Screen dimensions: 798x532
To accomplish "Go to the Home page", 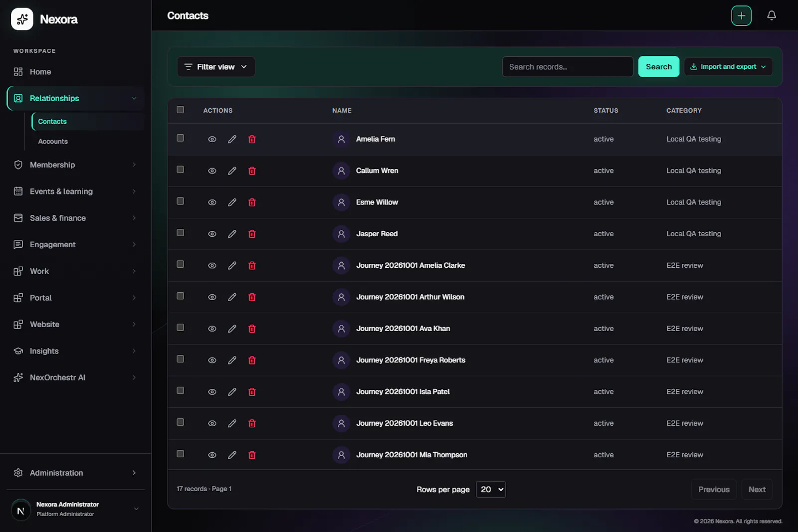I will click(x=75, y=72).
